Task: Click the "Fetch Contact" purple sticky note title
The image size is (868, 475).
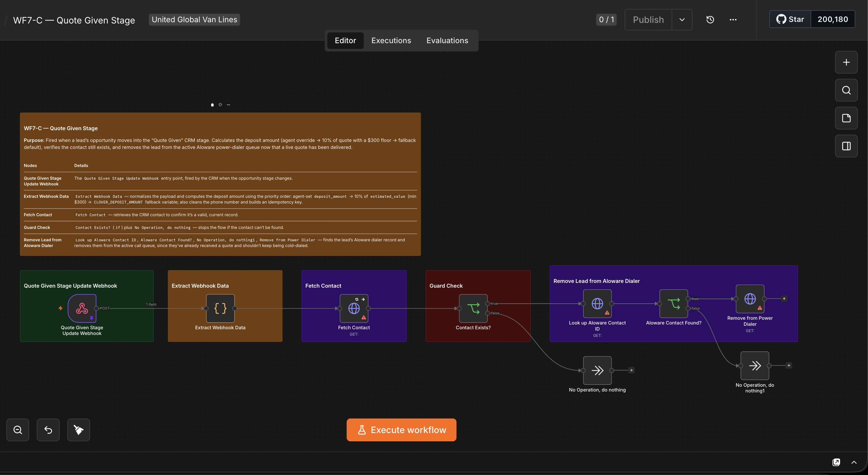Action: 323,286
